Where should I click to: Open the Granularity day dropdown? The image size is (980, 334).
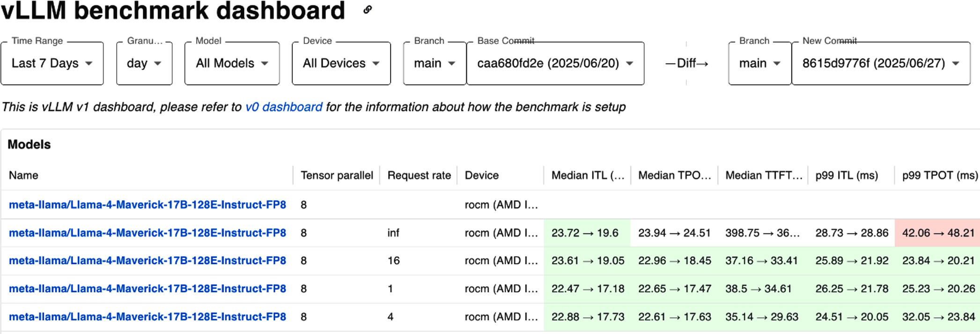tap(144, 63)
